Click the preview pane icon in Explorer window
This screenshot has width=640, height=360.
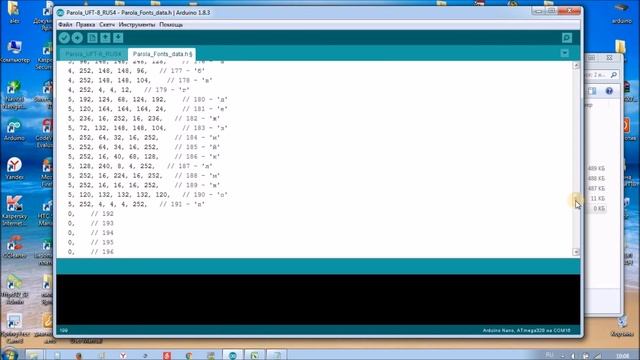pos(592,91)
